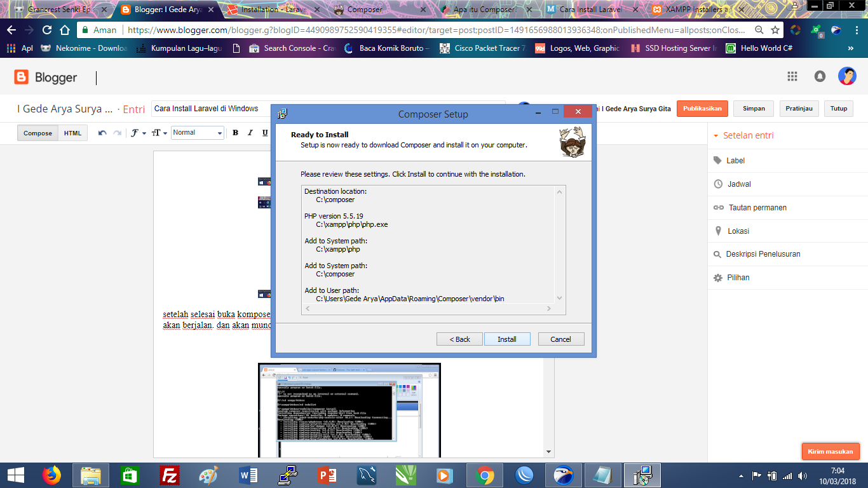Save the post with Simpan button
The width and height of the screenshot is (868, 488).
click(x=754, y=109)
